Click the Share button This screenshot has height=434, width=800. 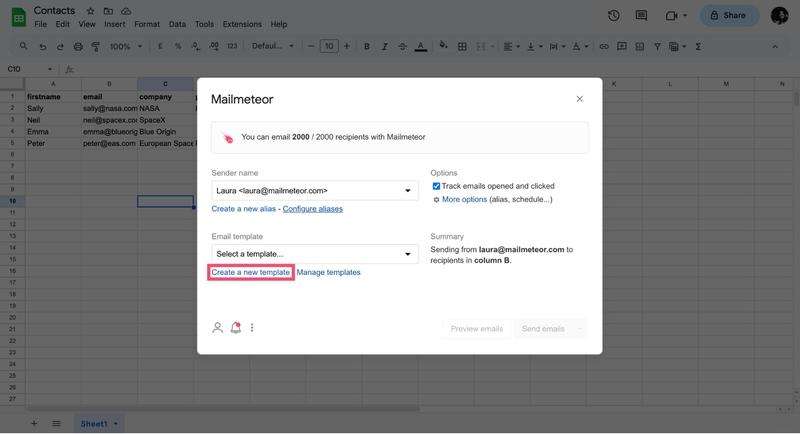[x=729, y=15]
